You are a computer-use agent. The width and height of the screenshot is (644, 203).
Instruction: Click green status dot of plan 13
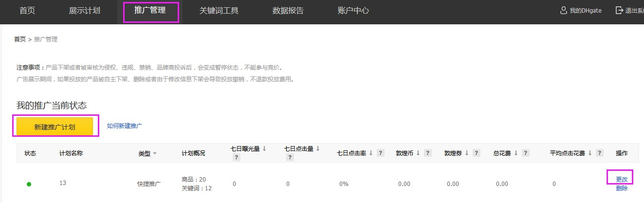29,184
